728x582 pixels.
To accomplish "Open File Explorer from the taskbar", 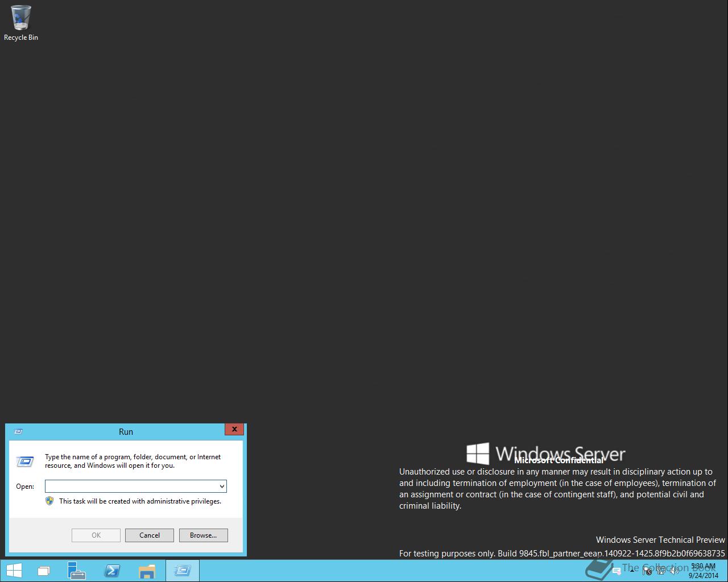I will click(147, 571).
